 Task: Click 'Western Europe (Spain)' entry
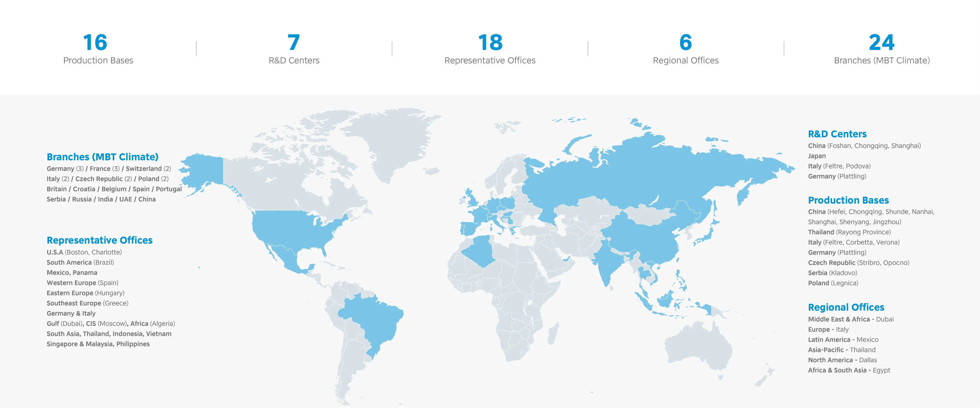82,283
